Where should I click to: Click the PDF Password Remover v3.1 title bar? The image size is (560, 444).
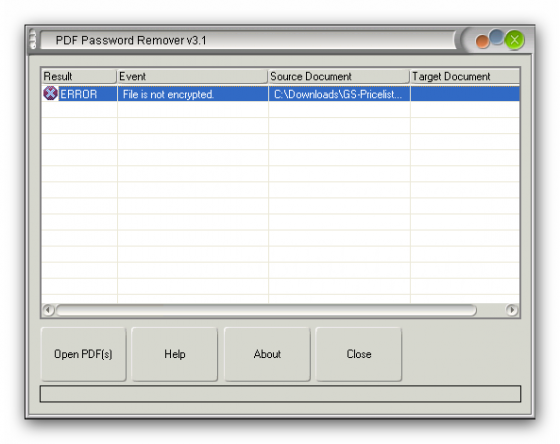pyautogui.click(x=247, y=40)
